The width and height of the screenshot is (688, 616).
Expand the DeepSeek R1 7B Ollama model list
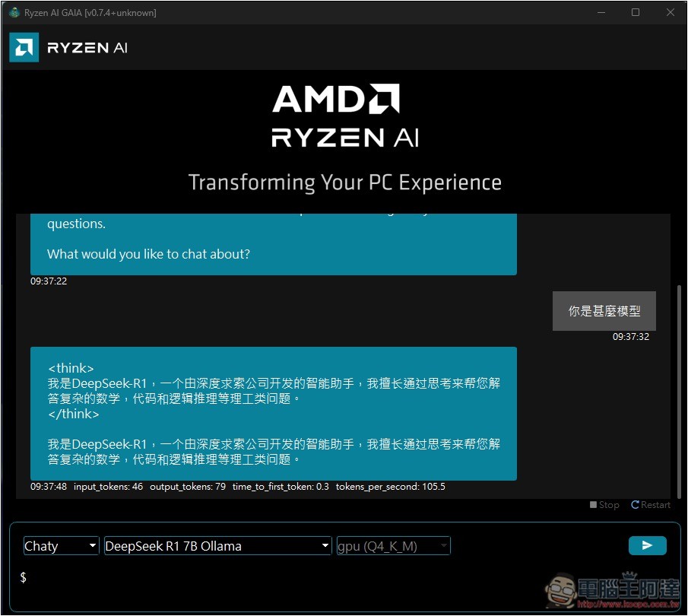coord(217,546)
